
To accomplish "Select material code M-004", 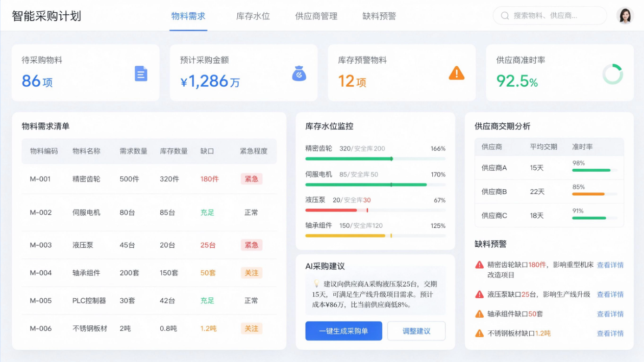I will tap(41, 273).
